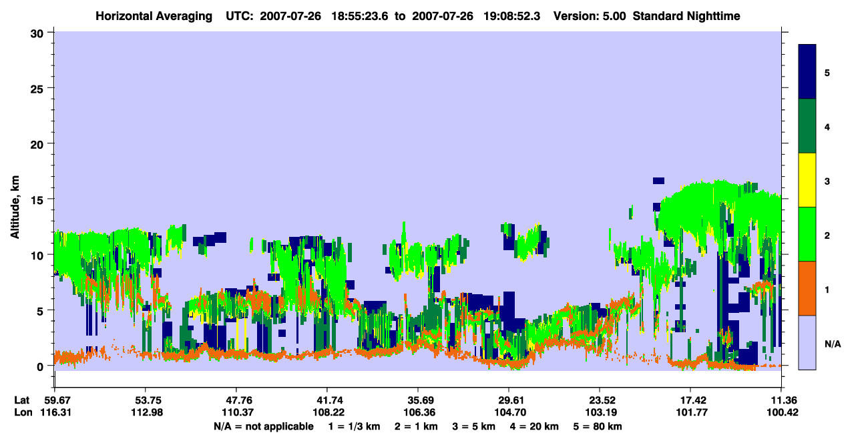Click the dark blue color bar segment labeled 5
868x445 pixels.
pos(807,72)
